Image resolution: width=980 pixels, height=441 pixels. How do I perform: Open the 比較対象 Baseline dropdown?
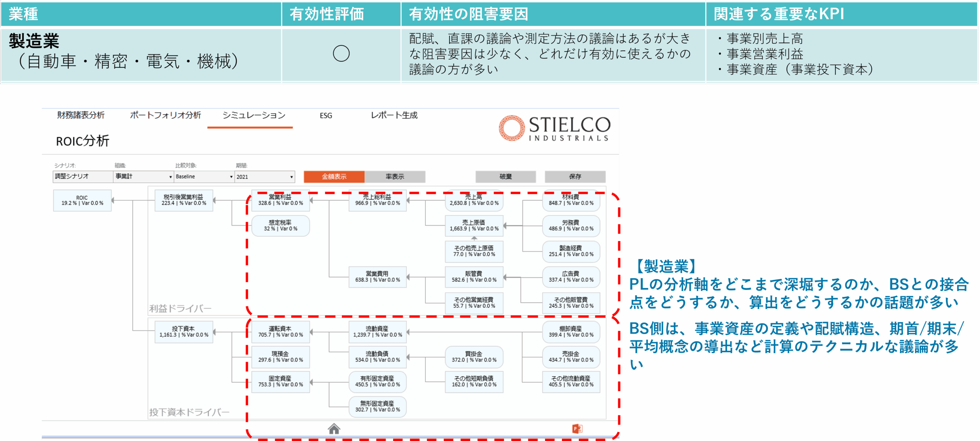tap(204, 176)
